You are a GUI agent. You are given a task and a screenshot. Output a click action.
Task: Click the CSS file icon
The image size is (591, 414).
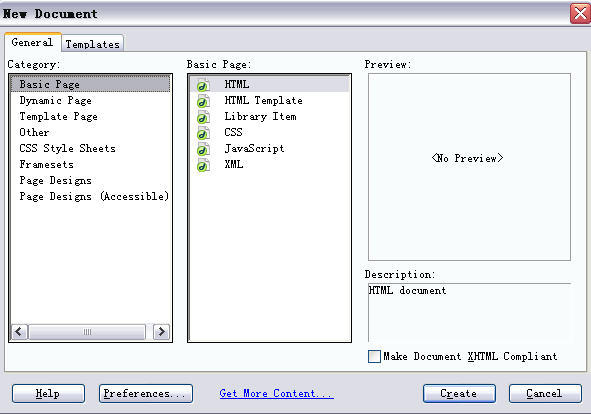[x=203, y=133]
